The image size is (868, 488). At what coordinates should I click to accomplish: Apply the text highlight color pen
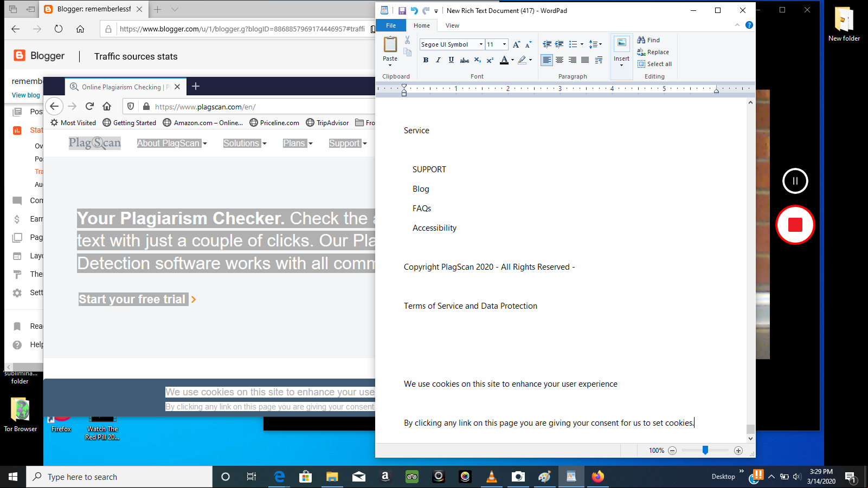pyautogui.click(x=522, y=60)
